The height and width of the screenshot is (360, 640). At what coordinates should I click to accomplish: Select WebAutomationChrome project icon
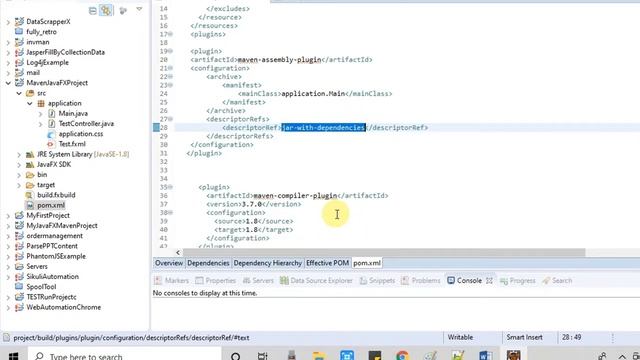coord(19,307)
